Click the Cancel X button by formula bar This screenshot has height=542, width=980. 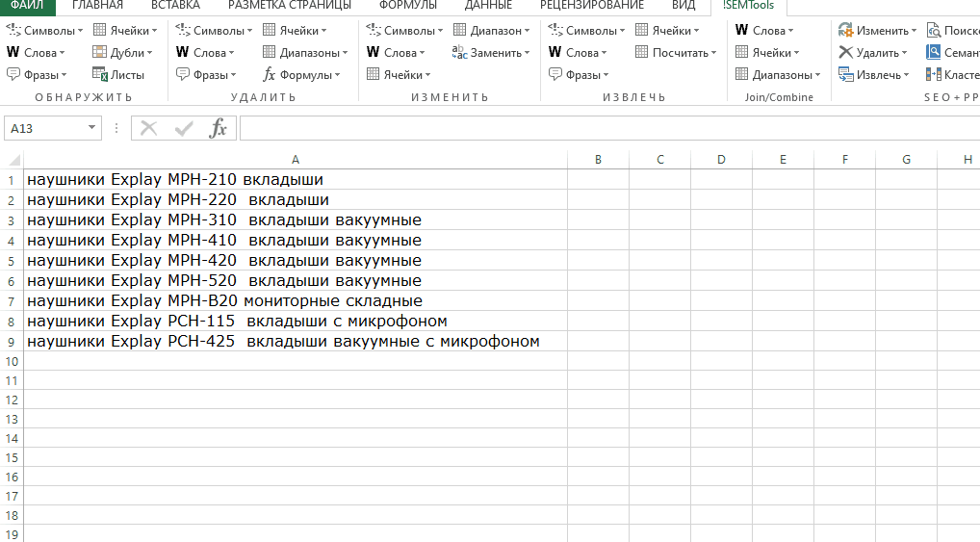click(149, 128)
